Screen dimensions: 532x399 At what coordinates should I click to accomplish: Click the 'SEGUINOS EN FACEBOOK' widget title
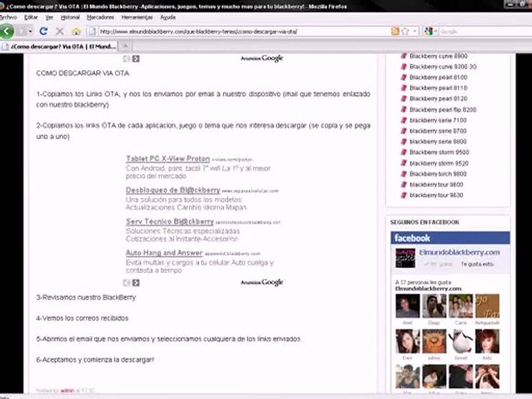(x=424, y=222)
